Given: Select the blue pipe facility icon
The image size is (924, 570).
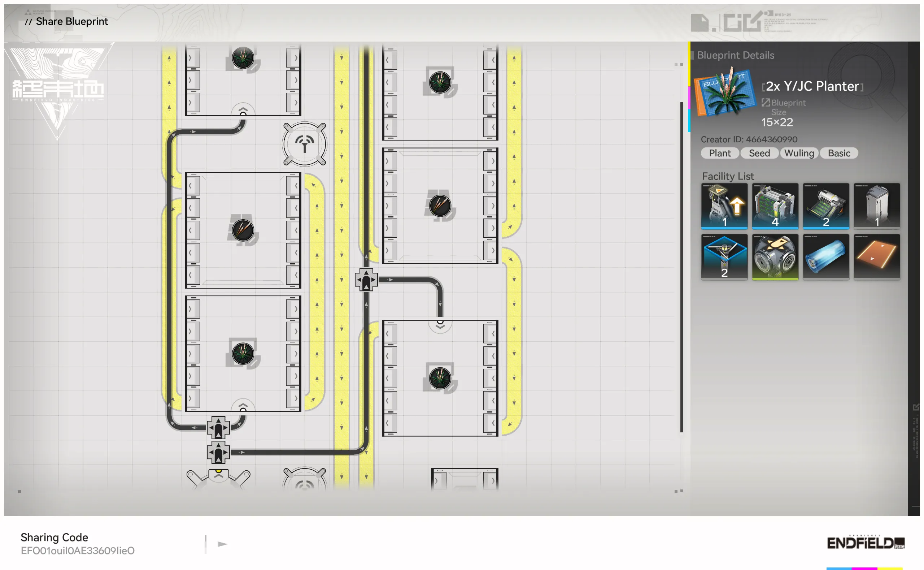Looking at the screenshot, I should [x=826, y=257].
